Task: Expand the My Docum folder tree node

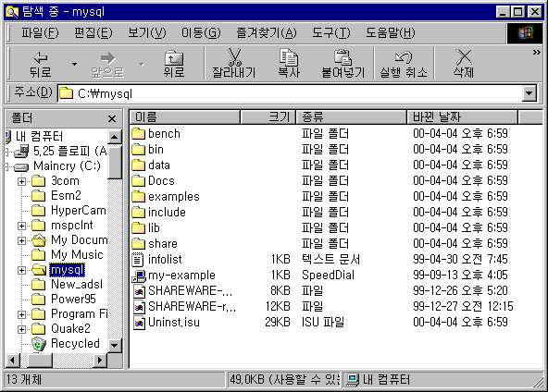Action: point(21,240)
